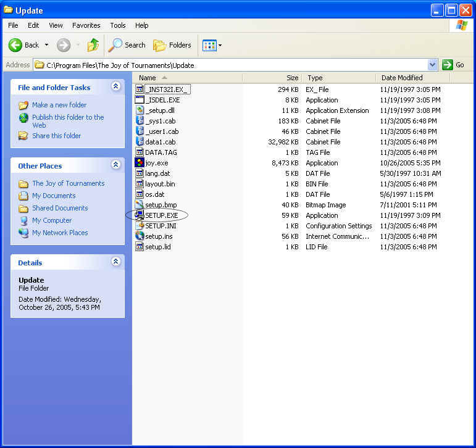Viewport: 476px width, 448px height.
Task: Open the File menu
Action: (x=13, y=25)
